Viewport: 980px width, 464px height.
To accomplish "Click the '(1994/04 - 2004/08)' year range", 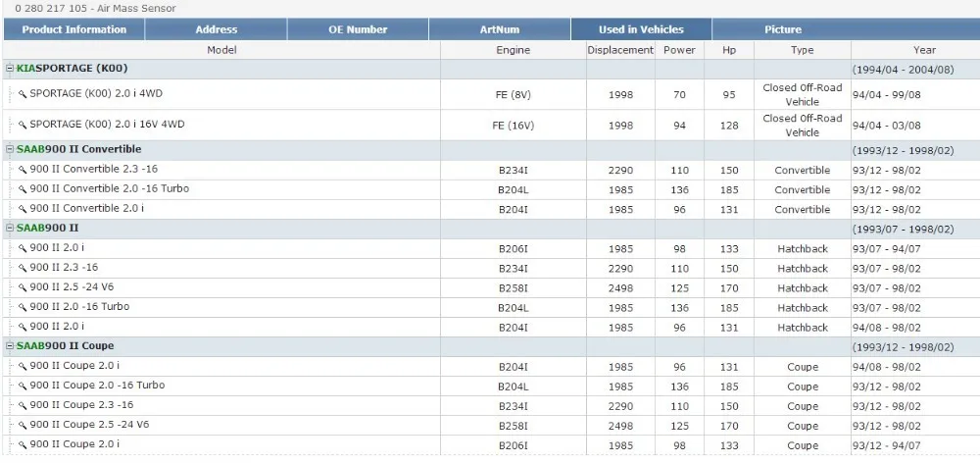I will [904, 70].
